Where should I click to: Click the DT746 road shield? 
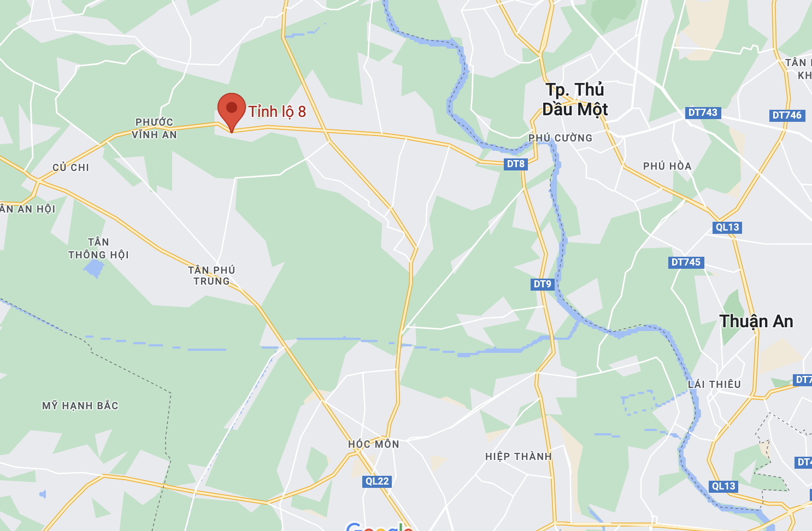click(x=787, y=115)
